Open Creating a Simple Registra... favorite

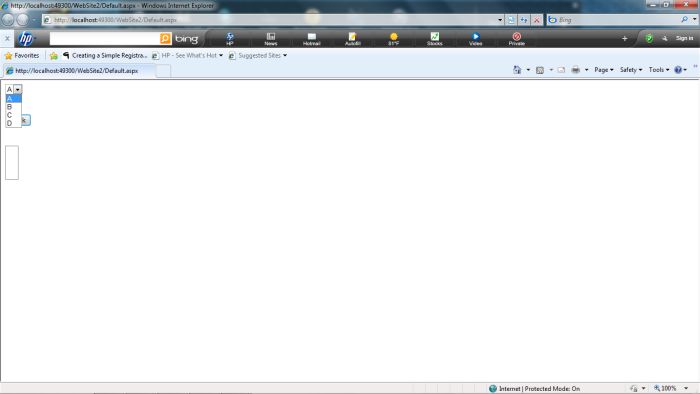(105, 56)
